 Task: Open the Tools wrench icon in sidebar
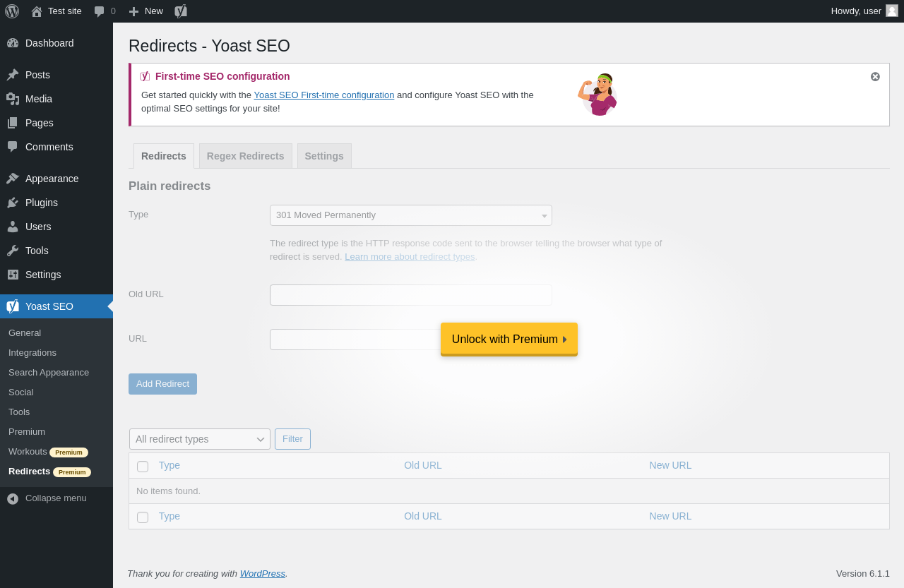13,251
